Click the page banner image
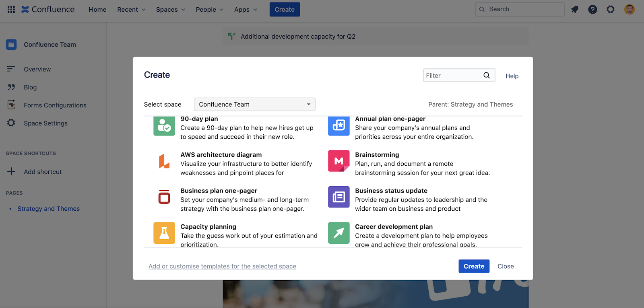 (x=376, y=294)
